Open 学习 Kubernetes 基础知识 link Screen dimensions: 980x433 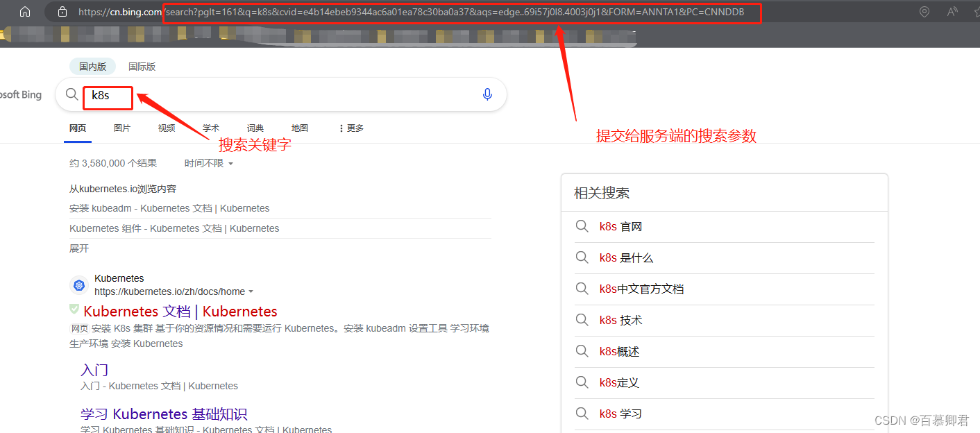164,414
